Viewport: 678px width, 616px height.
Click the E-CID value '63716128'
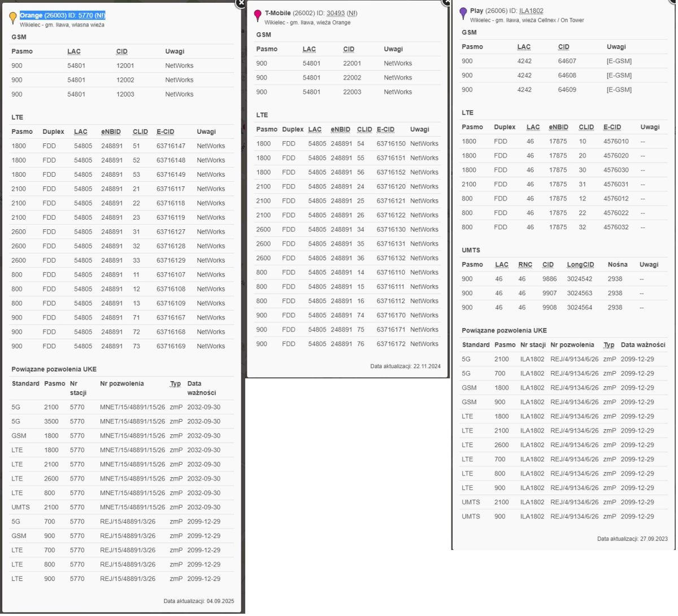[171, 247]
